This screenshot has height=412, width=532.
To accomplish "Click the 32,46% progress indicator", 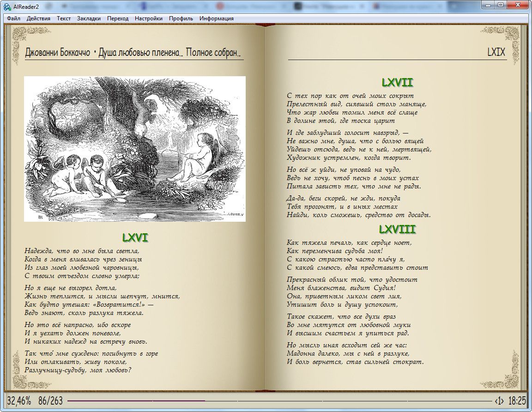I will coord(19,401).
